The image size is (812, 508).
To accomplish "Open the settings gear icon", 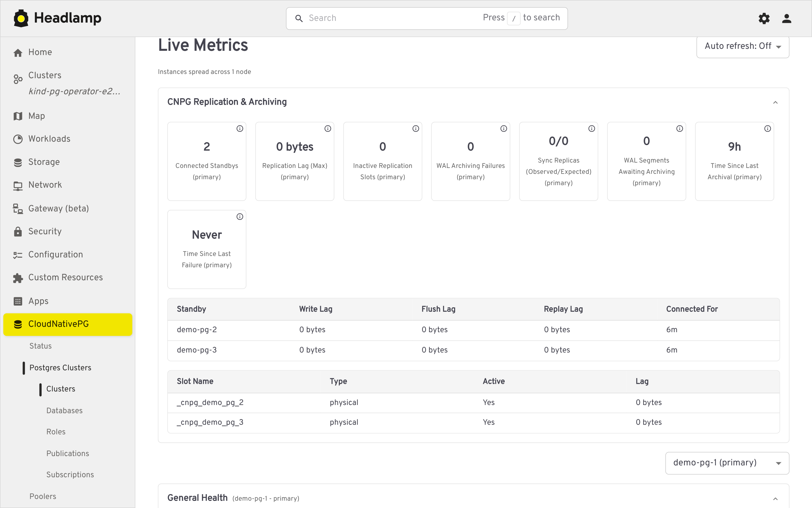I will coord(764,18).
